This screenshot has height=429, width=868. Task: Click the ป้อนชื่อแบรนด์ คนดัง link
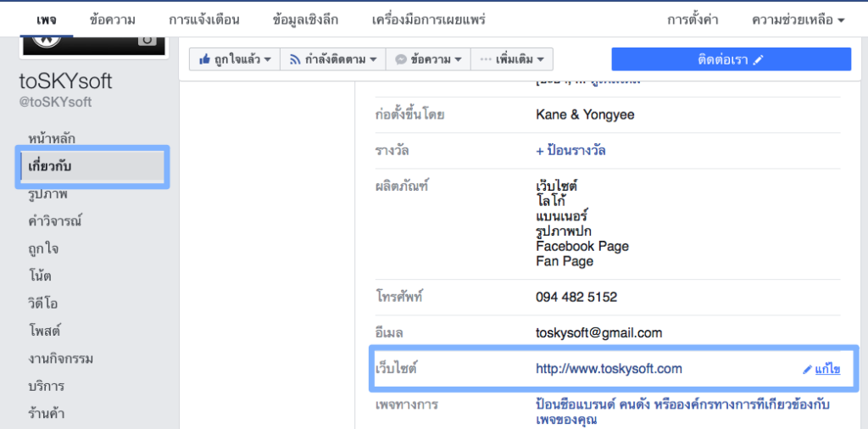click(682, 412)
